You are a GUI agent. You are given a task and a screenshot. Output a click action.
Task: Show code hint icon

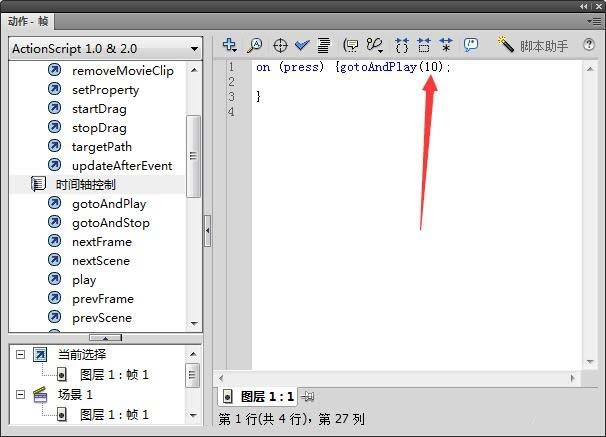pyautogui.click(x=351, y=46)
